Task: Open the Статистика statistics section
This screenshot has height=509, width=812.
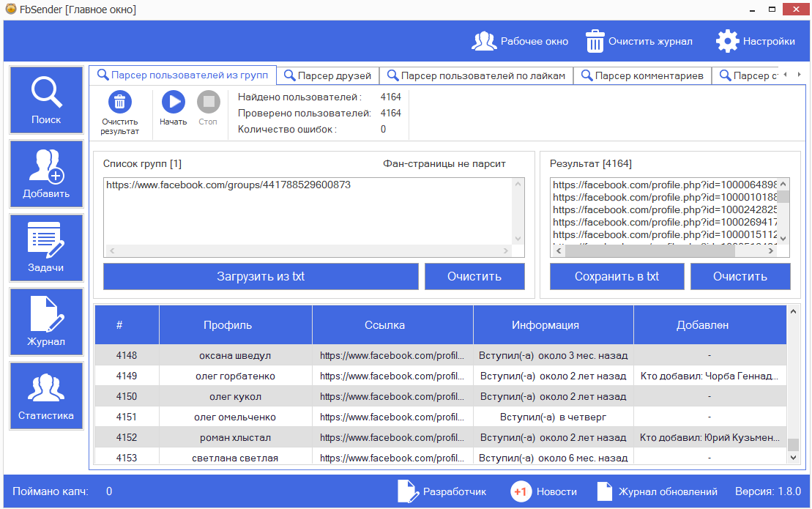Action: click(x=46, y=396)
